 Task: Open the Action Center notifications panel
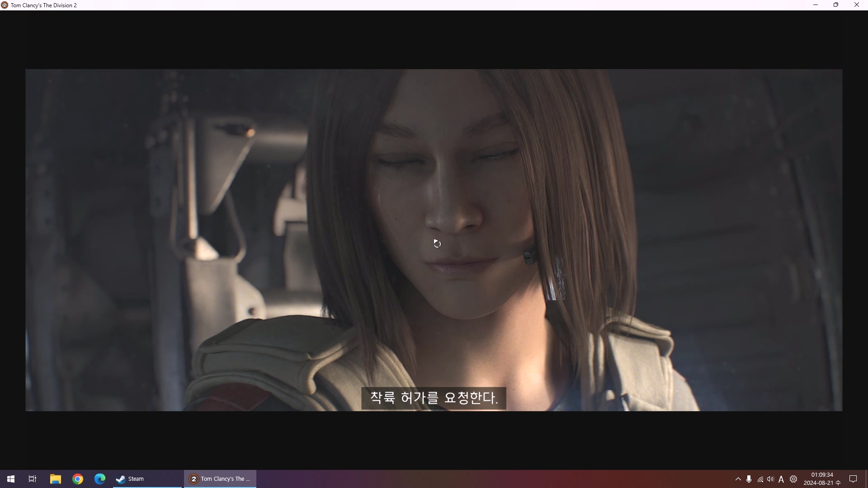click(x=853, y=479)
